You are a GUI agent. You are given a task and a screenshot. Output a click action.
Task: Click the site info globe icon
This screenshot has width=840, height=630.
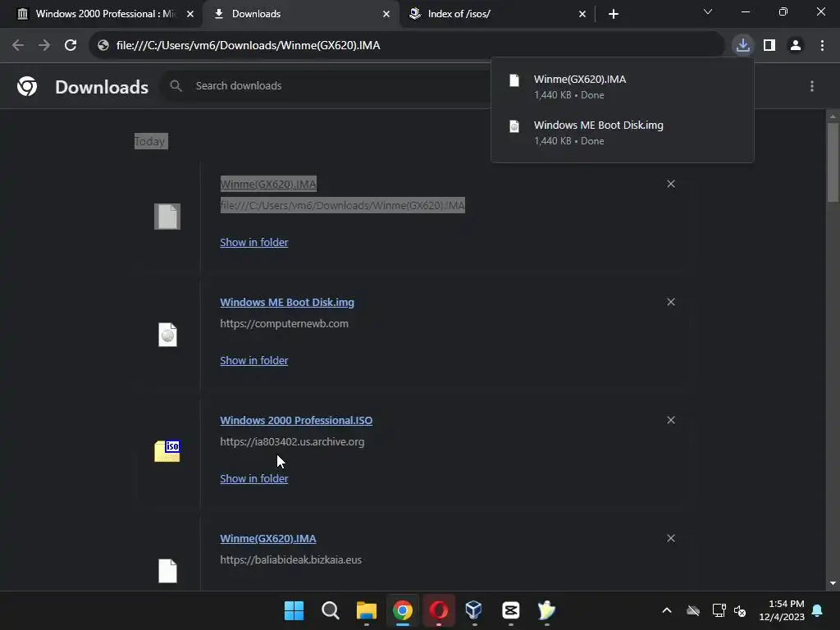pyautogui.click(x=103, y=46)
